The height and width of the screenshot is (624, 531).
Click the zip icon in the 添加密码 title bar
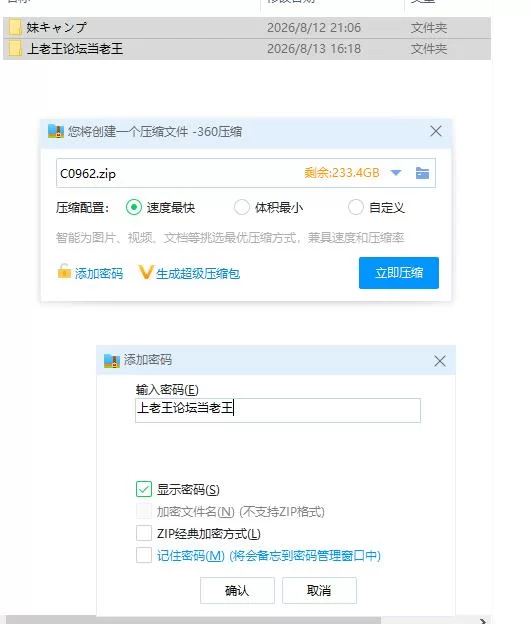click(x=112, y=360)
